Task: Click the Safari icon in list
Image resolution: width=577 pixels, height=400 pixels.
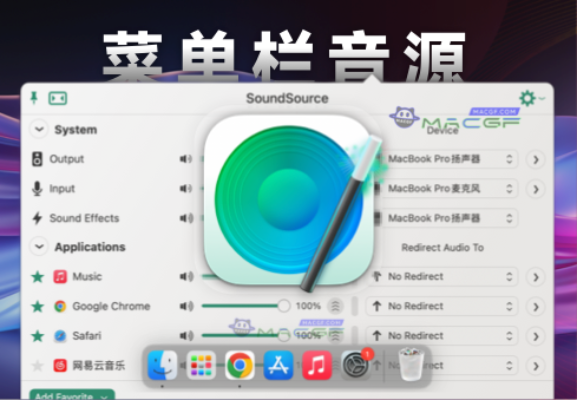Action: (60, 336)
